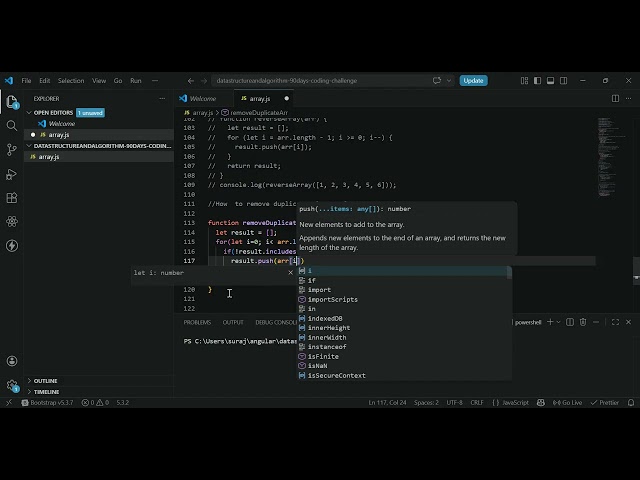
Task: Open the Run menu
Action: point(136,80)
